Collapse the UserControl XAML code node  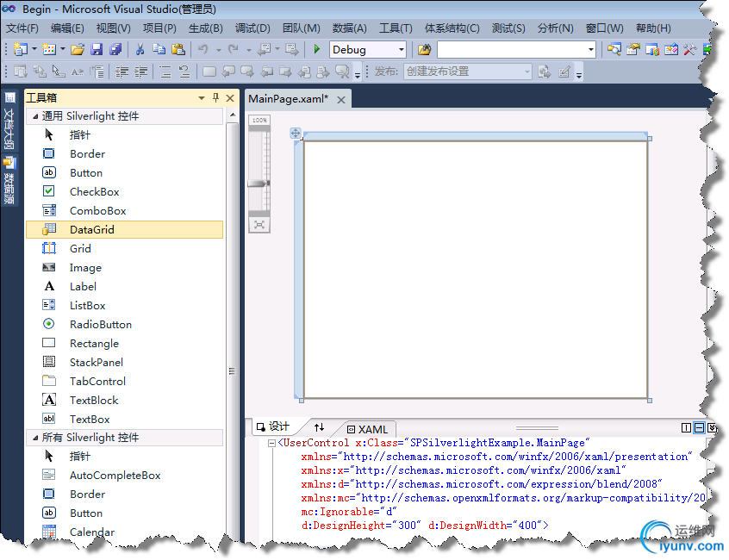(x=272, y=443)
